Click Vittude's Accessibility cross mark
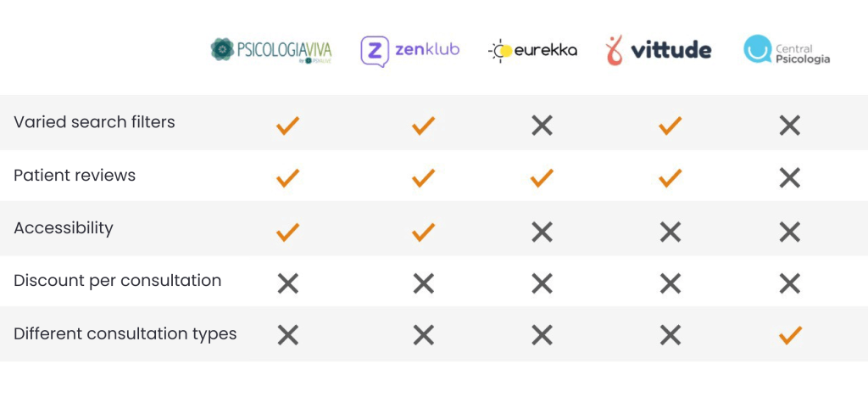This screenshot has height=403, width=868. [670, 232]
